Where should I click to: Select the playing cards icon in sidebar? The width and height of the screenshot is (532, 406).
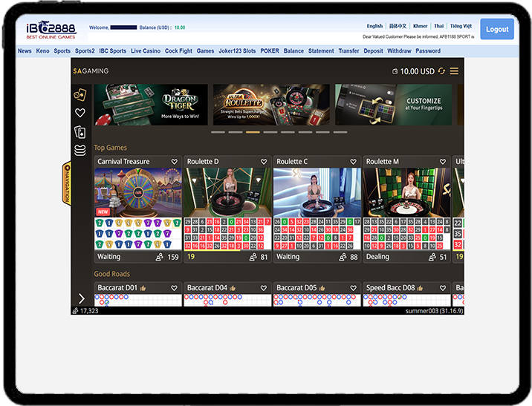80,132
